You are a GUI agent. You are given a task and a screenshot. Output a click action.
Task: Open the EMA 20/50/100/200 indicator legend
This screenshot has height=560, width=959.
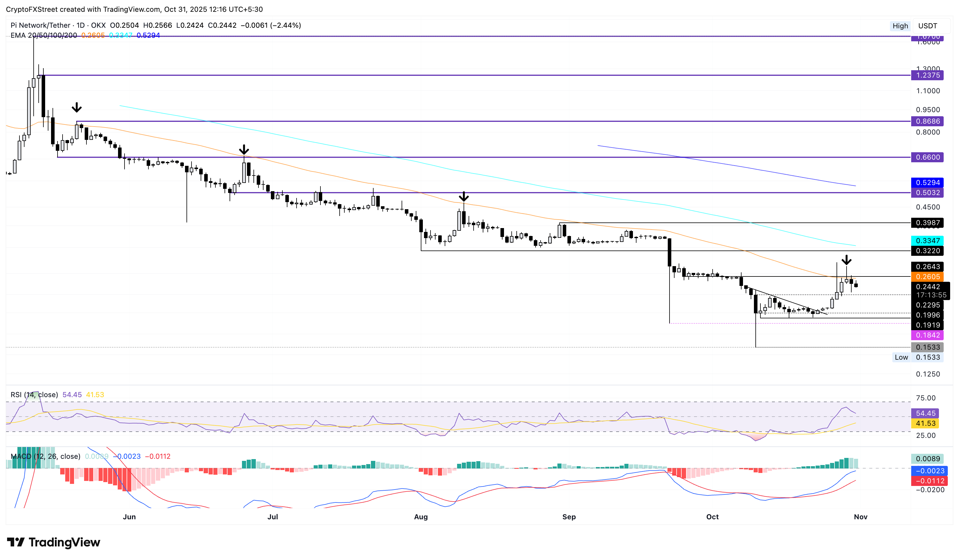point(43,35)
